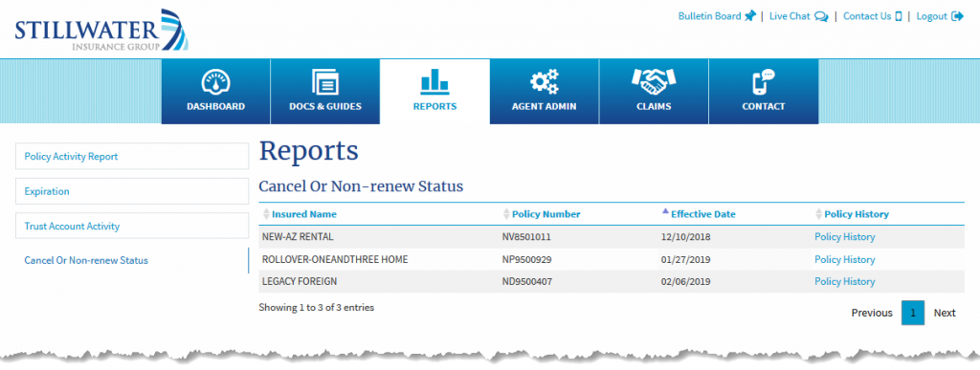The width and height of the screenshot is (980, 370).
Task: Open Live Chat speech bubbles icon
Action: (x=821, y=17)
